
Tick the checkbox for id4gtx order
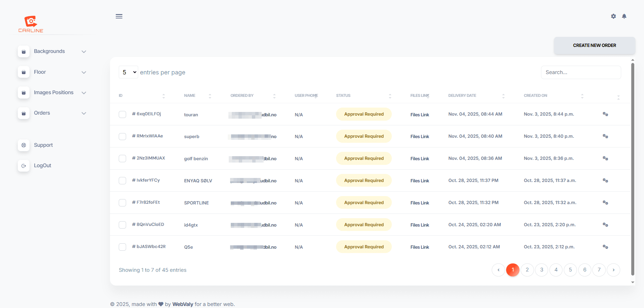tap(122, 225)
